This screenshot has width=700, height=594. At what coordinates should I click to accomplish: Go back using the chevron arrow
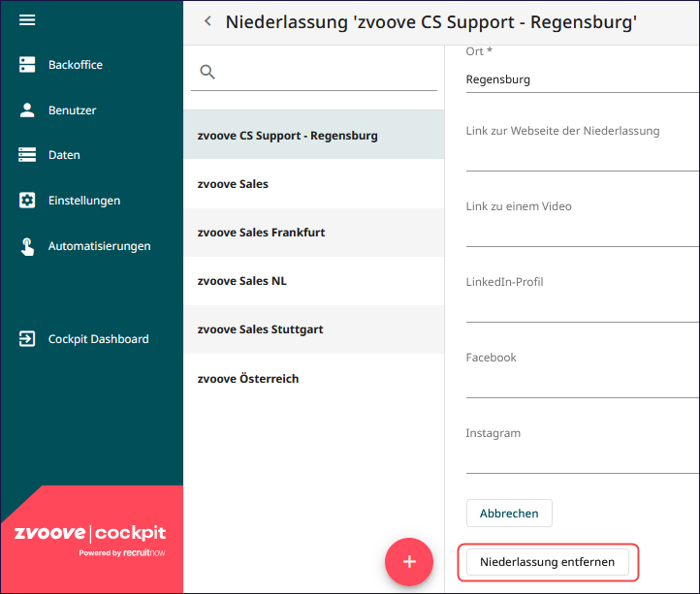tap(207, 21)
